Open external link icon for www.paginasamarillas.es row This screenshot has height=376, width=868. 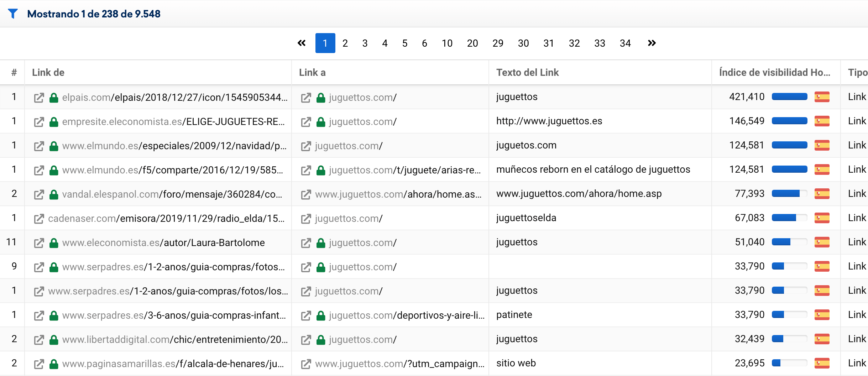click(39, 364)
